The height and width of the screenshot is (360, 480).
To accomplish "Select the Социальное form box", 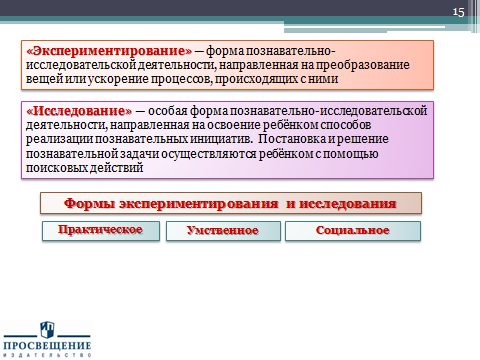I will (353, 231).
